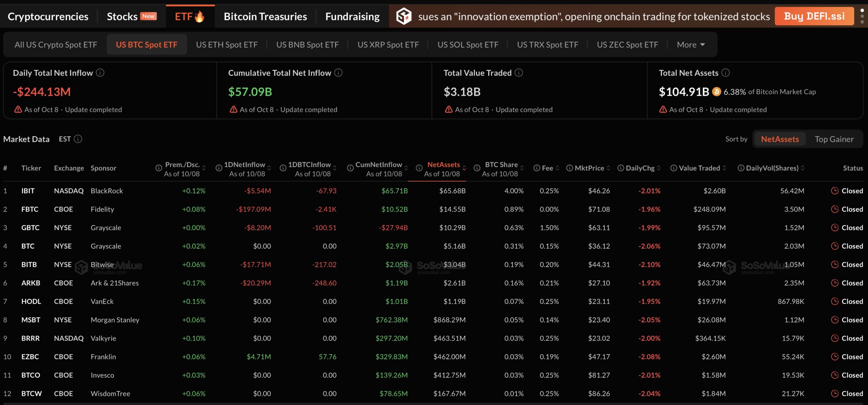Select US SOL Spot ETF filter
This screenshot has height=405, width=868.
click(x=468, y=44)
